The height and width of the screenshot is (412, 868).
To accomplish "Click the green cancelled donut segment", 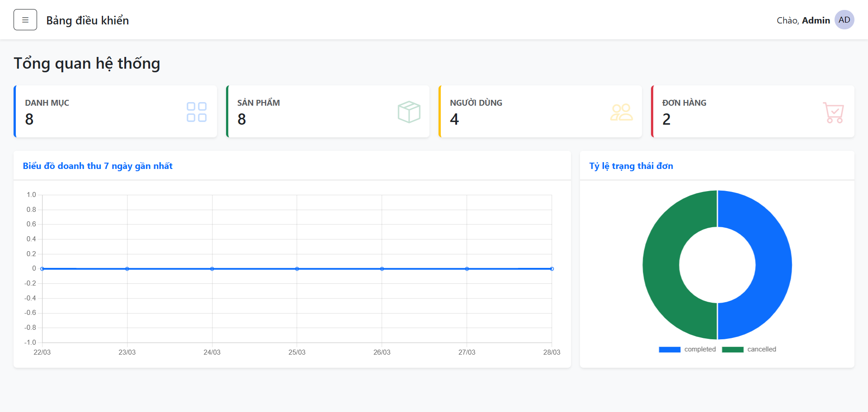I will click(661, 265).
